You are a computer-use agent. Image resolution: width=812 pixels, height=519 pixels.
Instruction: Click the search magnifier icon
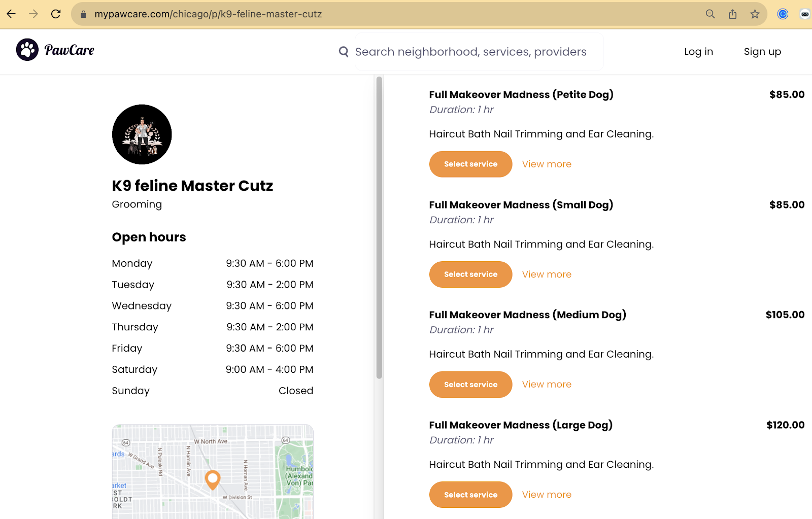point(344,52)
